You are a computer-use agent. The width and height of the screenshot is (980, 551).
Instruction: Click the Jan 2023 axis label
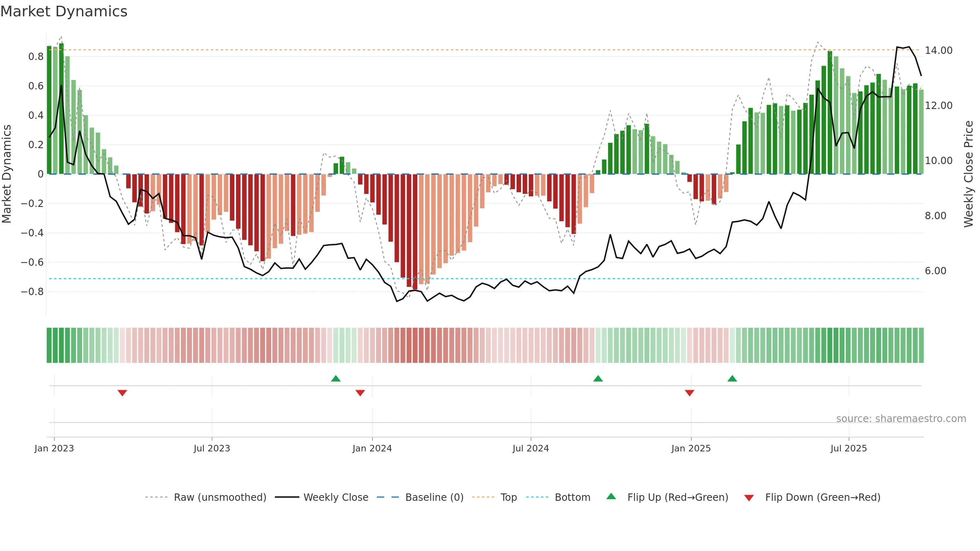tap(54, 448)
